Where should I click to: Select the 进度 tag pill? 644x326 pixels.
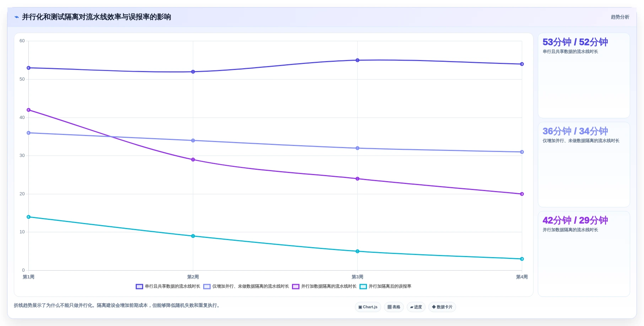coord(416,307)
